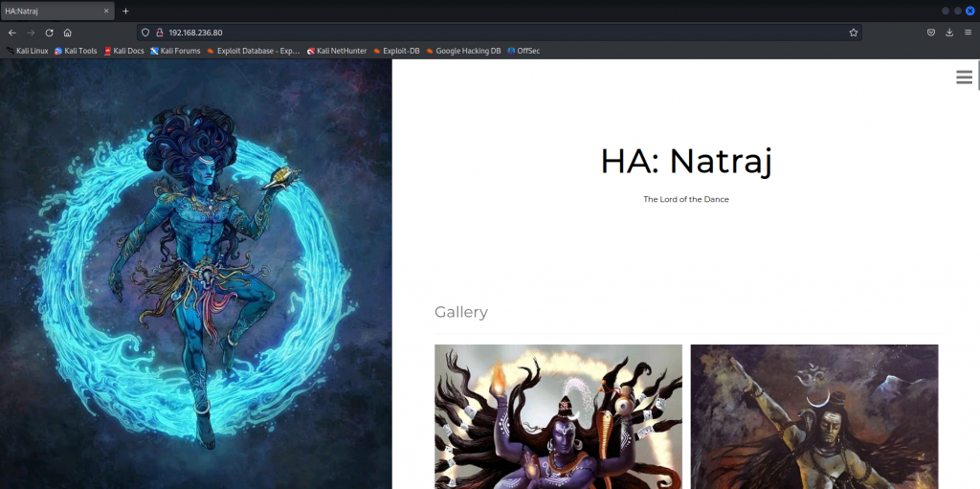Open the Kali Tools bookmark
980x489 pixels.
[76, 51]
